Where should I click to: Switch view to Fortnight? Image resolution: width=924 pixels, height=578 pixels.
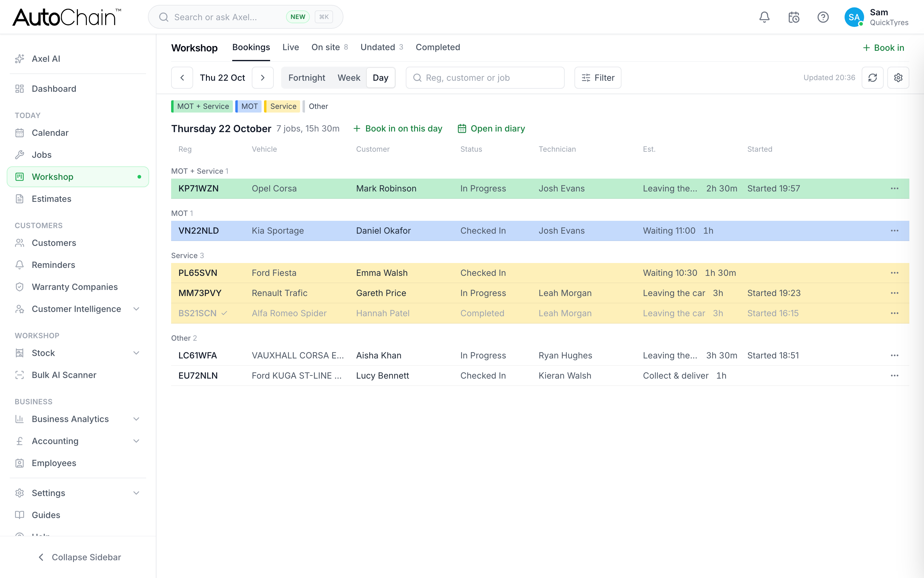pyautogui.click(x=306, y=78)
